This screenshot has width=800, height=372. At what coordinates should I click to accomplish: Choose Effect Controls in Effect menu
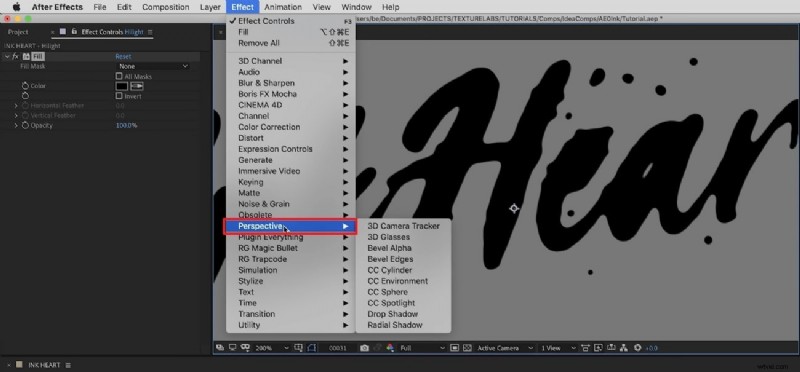click(291, 21)
